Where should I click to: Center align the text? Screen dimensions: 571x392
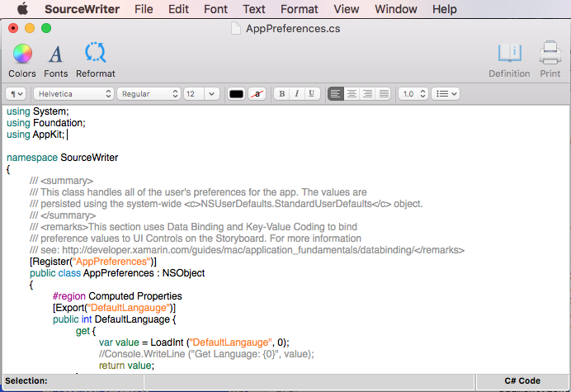pos(352,94)
